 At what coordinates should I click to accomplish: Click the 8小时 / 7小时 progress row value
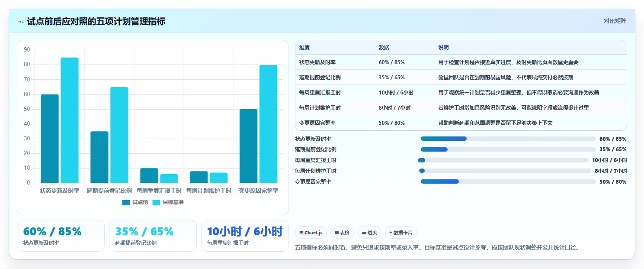[x=611, y=171]
